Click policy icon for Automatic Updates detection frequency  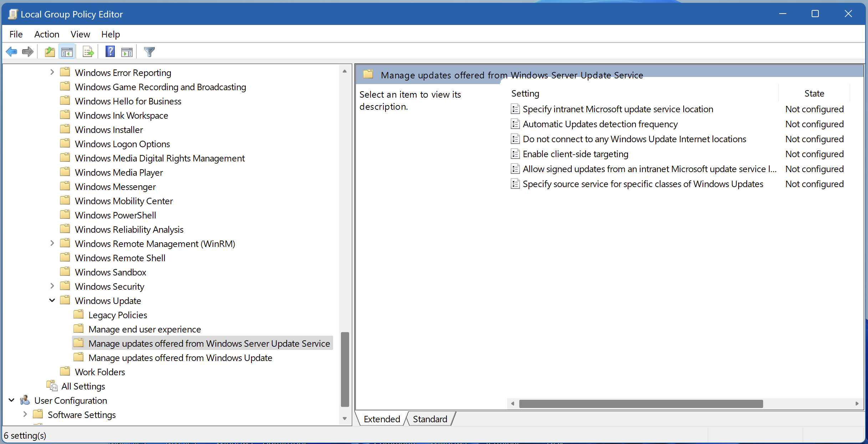click(515, 124)
